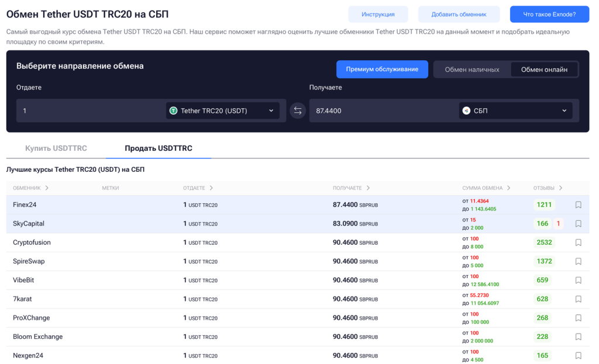Viewport: 599px width, 364px height.
Task: Click the Отдаете amount input field
Action: tap(91, 110)
